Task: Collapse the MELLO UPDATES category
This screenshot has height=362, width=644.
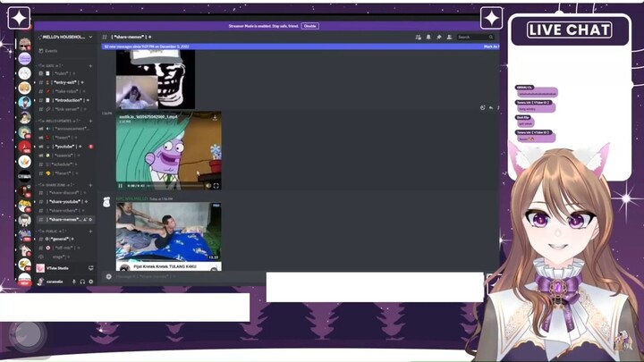Action: (57, 121)
